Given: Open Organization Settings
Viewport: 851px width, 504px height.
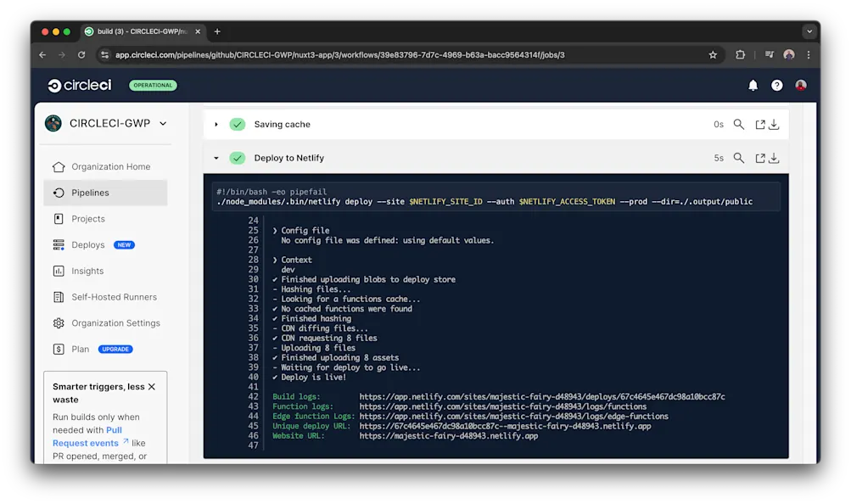Looking at the screenshot, I should click(x=105, y=322).
